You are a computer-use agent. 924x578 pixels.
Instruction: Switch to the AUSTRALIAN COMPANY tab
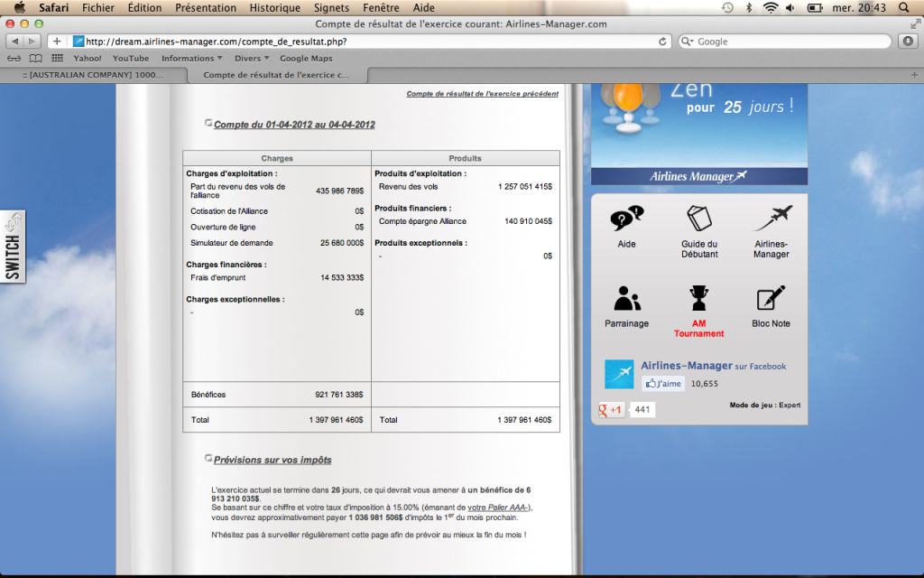(93, 75)
